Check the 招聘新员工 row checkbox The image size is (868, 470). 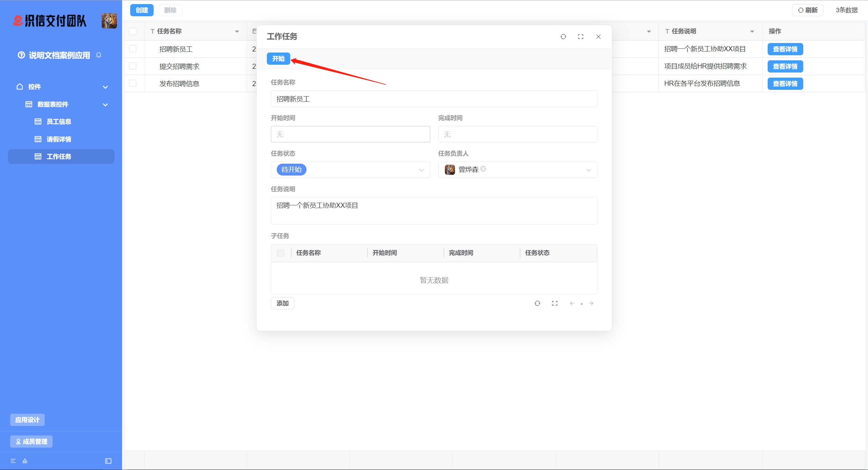133,49
